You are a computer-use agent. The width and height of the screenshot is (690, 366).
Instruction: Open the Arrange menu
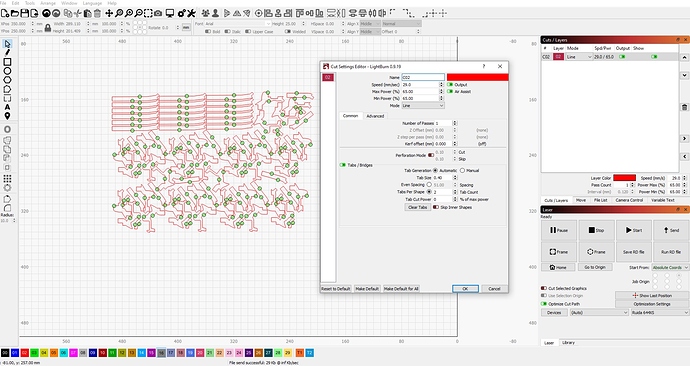[48, 3]
